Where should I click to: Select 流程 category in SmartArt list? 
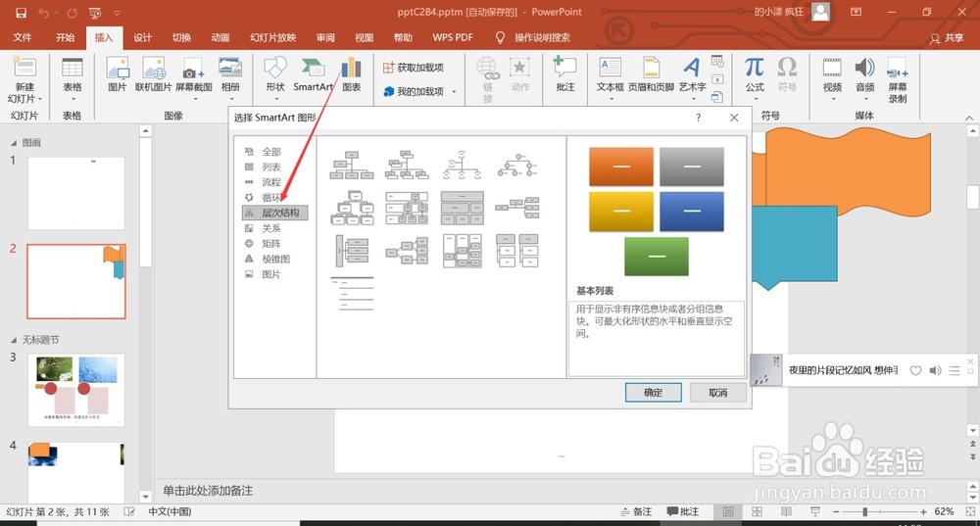tap(271, 182)
